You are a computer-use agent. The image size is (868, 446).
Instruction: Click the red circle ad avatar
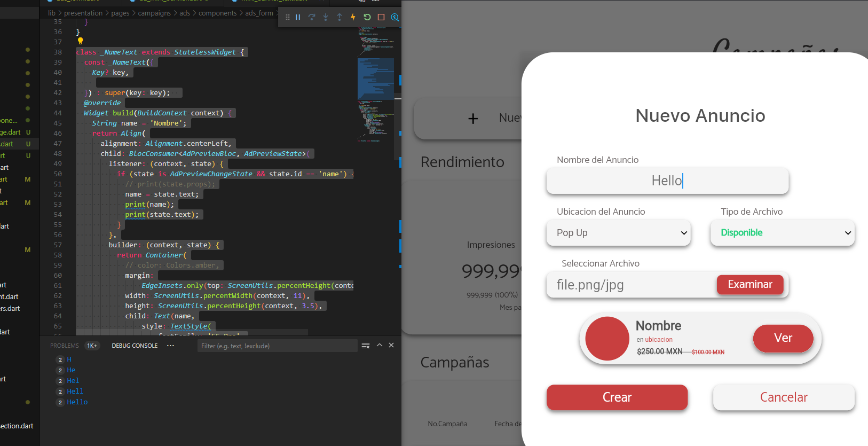(x=607, y=339)
